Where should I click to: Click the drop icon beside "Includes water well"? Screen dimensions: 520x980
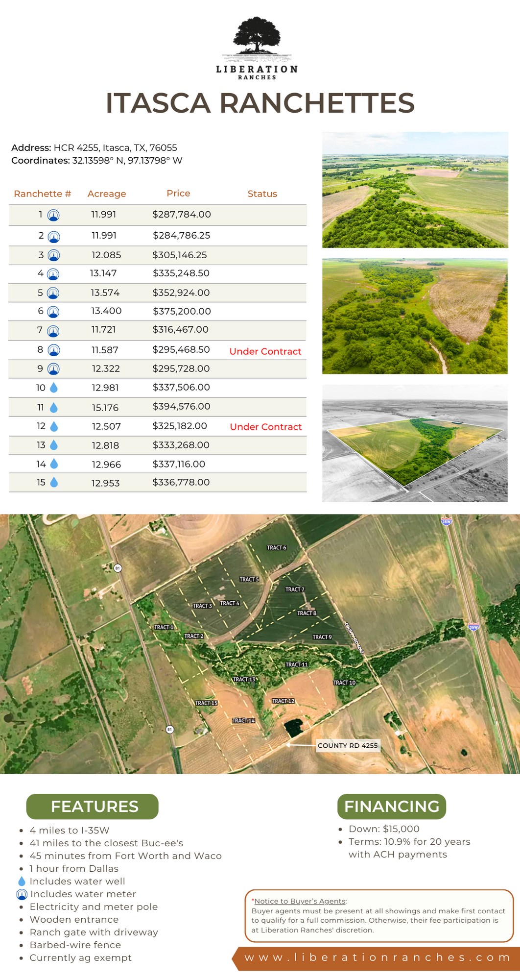(x=22, y=881)
